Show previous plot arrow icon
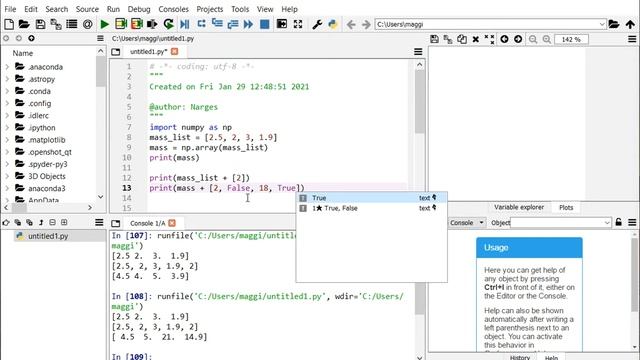 [504, 39]
